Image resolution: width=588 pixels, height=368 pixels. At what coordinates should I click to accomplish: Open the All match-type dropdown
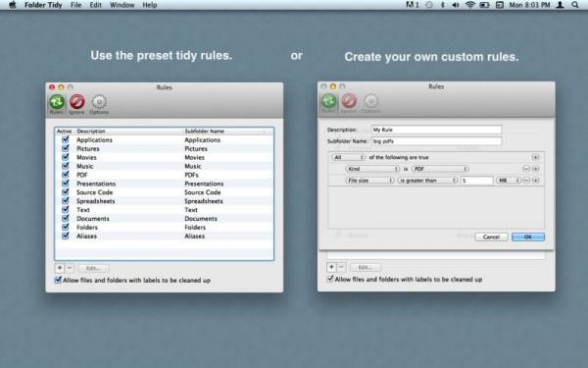(348, 157)
